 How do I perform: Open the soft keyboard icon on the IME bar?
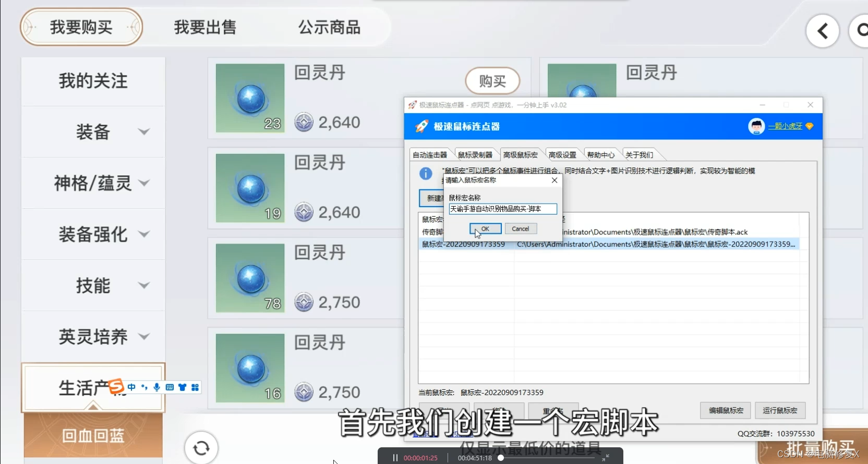coord(170,387)
